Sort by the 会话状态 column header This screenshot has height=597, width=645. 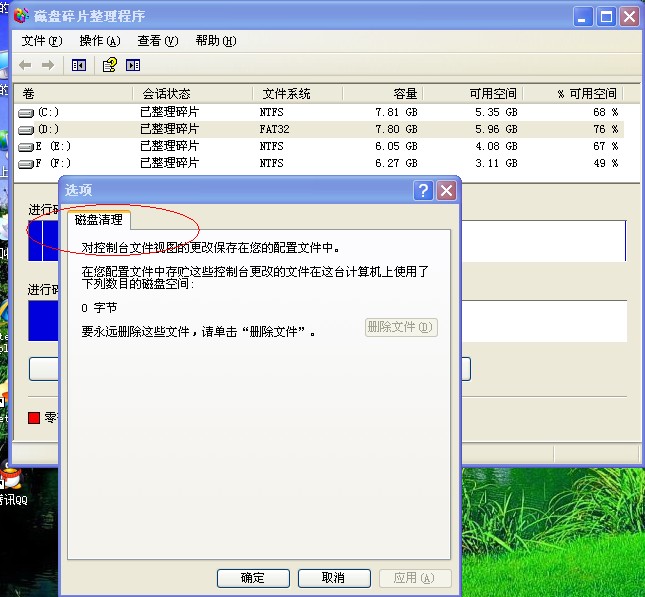click(x=193, y=94)
